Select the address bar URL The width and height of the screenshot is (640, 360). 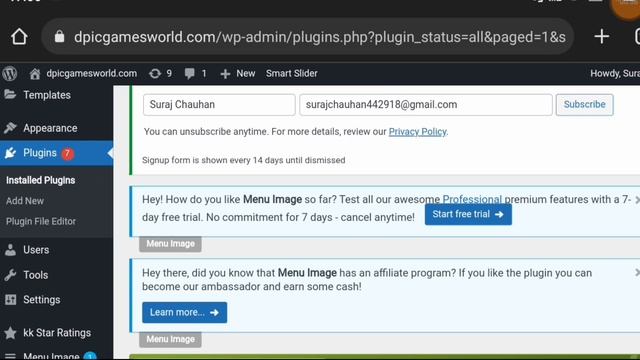[x=320, y=37]
